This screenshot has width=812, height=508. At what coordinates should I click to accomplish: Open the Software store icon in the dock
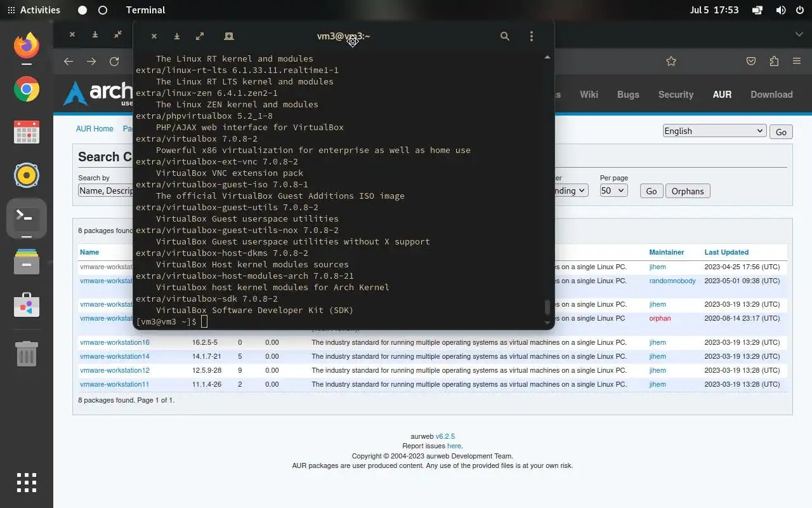[27, 305]
